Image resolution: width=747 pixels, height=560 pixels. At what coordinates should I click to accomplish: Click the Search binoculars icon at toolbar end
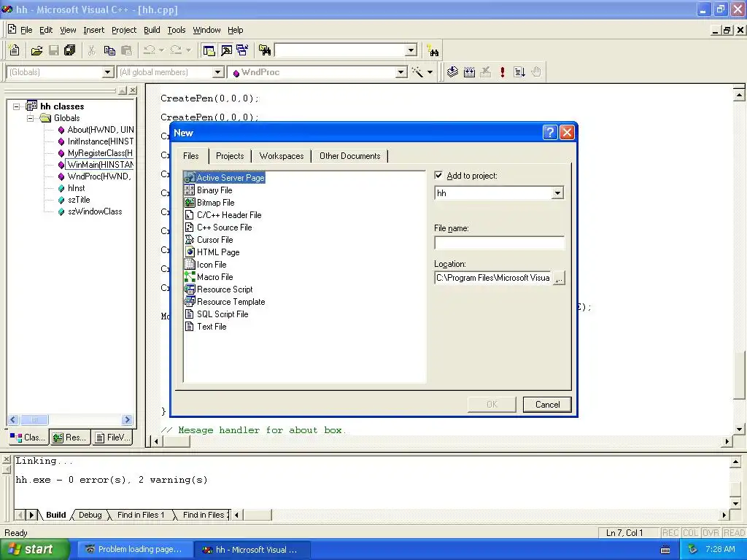click(x=433, y=50)
